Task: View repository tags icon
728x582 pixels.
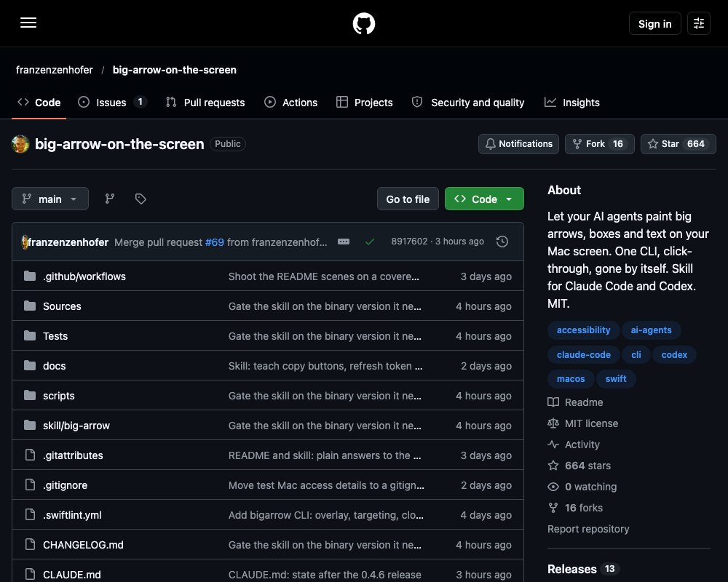Action: 141,199
